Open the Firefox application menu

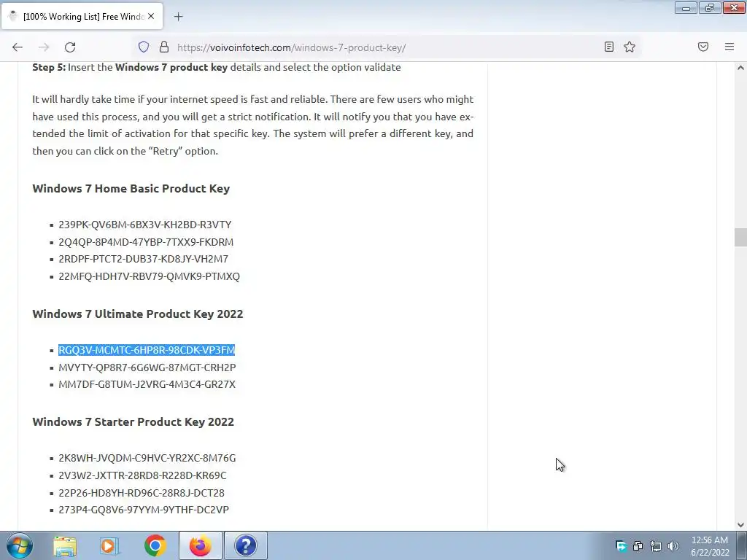[729, 47]
